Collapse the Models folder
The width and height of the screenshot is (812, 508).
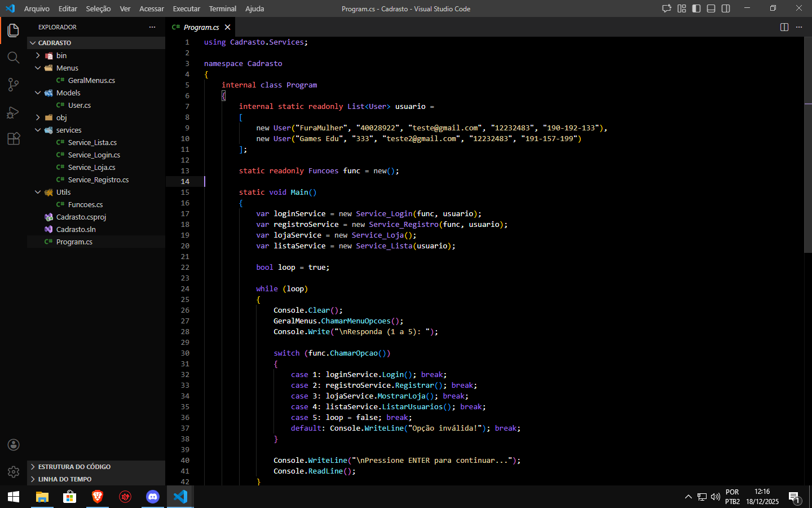tap(96, 93)
